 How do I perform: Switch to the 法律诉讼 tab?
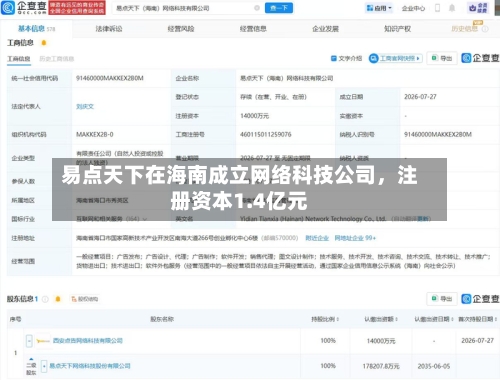tap(109, 29)
